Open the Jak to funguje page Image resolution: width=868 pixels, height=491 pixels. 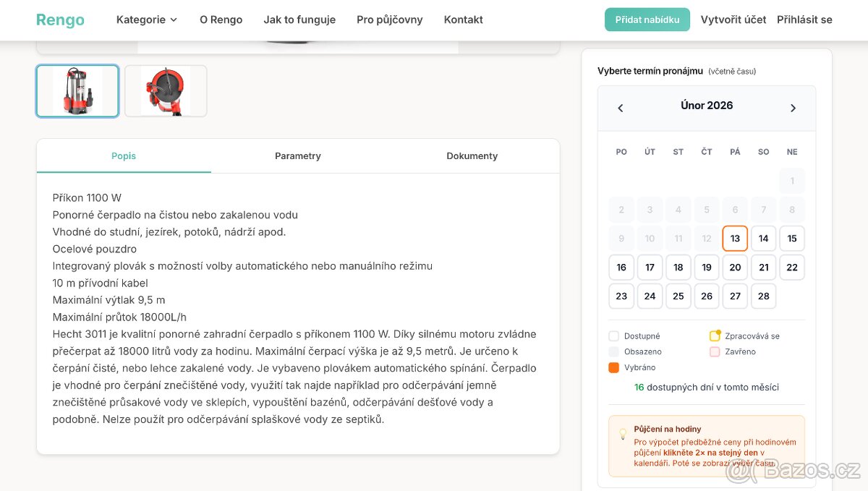[x=299, y=20]
